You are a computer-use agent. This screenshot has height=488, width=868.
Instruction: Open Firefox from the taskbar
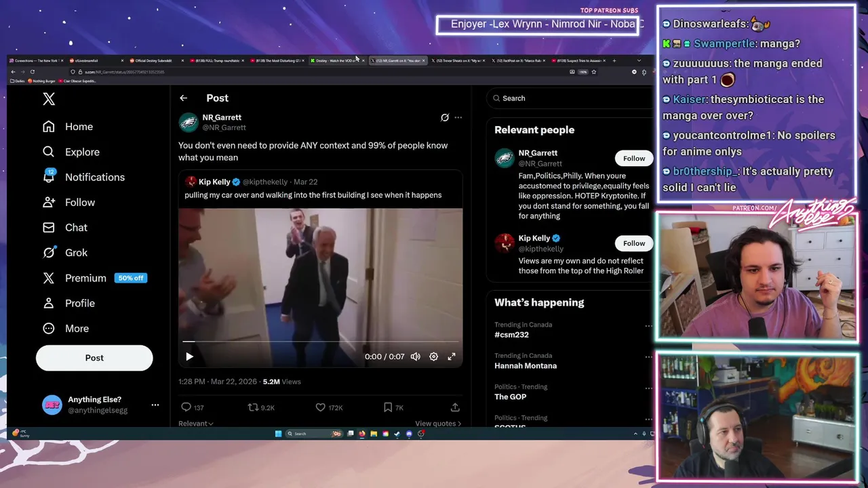click(362, 434)
